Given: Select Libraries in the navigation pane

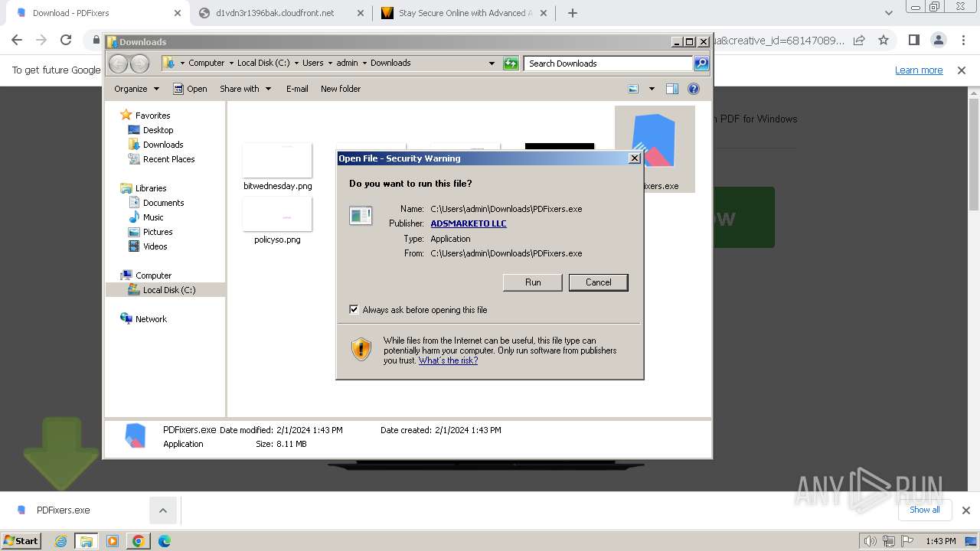Looking at the screenshot, I should (x=143, y=188).
